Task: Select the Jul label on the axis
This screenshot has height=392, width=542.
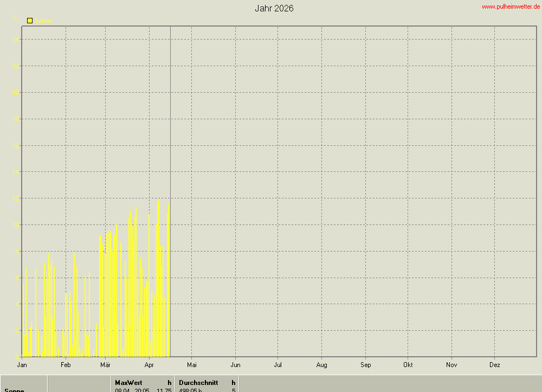Action: click(x=278, y=365)
